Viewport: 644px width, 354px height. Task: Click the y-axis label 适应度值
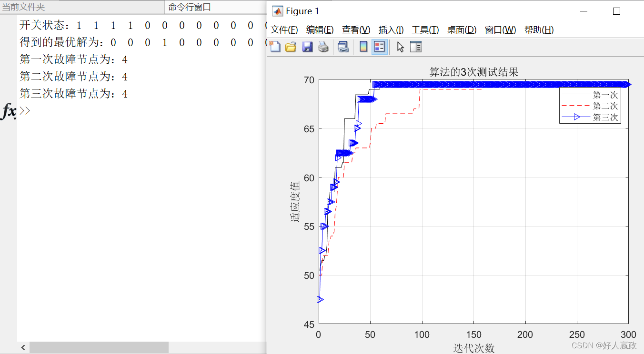(295, 202)
